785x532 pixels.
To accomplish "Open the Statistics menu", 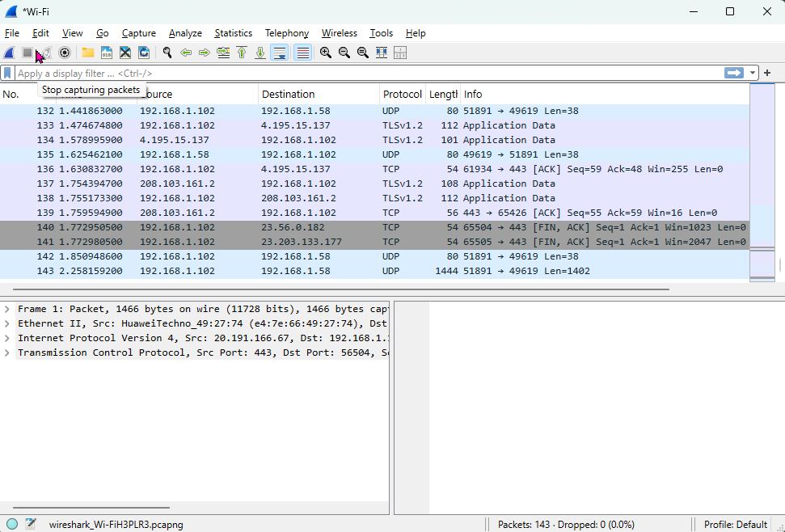I will pos(234,33).
